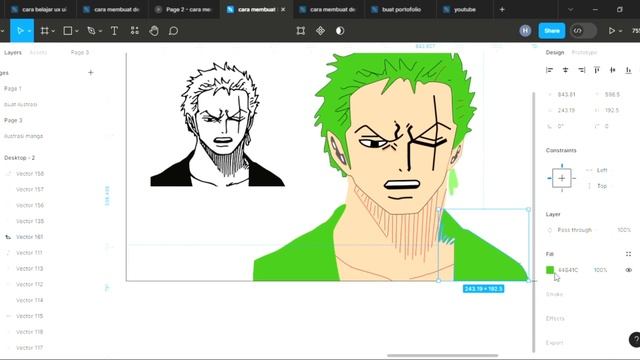Select the Rectangle shape tool
This screenshot has height=360, width=640.
tap(68, 31)
